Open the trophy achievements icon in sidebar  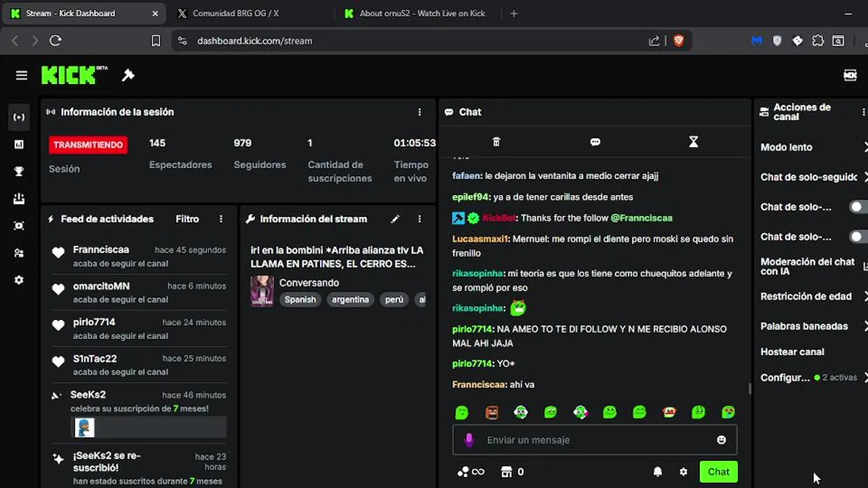coord(19,171)
